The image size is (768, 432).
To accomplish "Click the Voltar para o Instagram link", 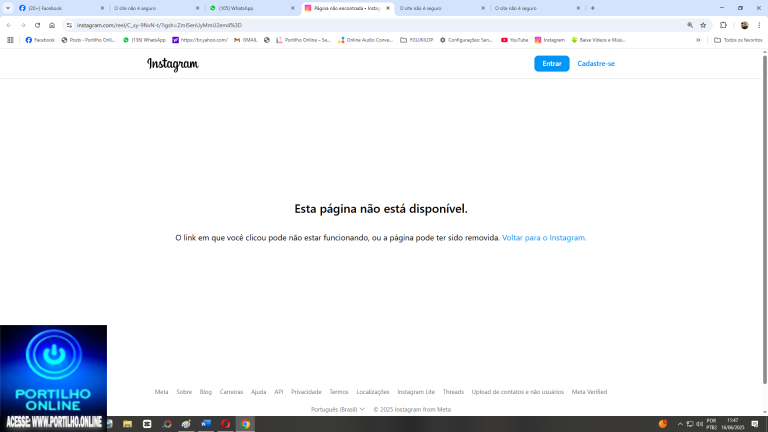I will point(544,238).
